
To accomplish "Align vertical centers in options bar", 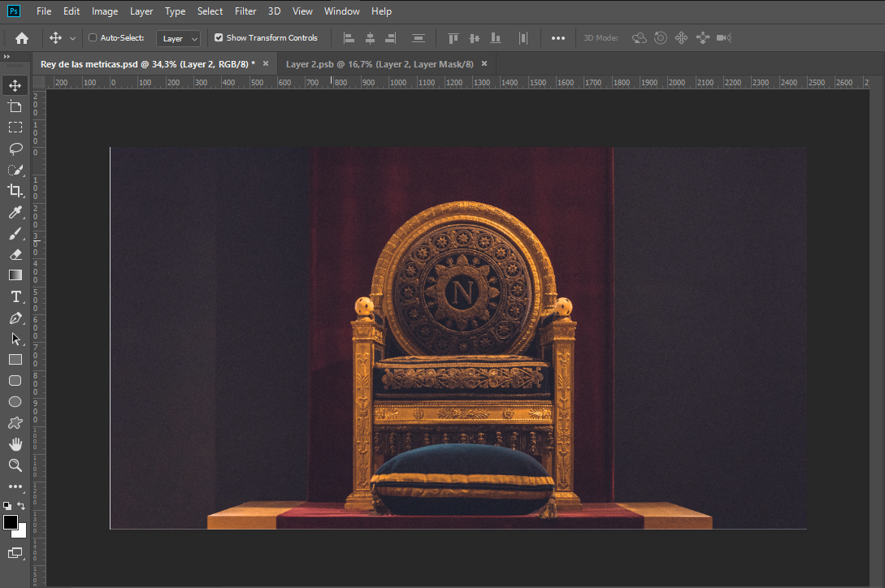I will [x=475, y=38].
